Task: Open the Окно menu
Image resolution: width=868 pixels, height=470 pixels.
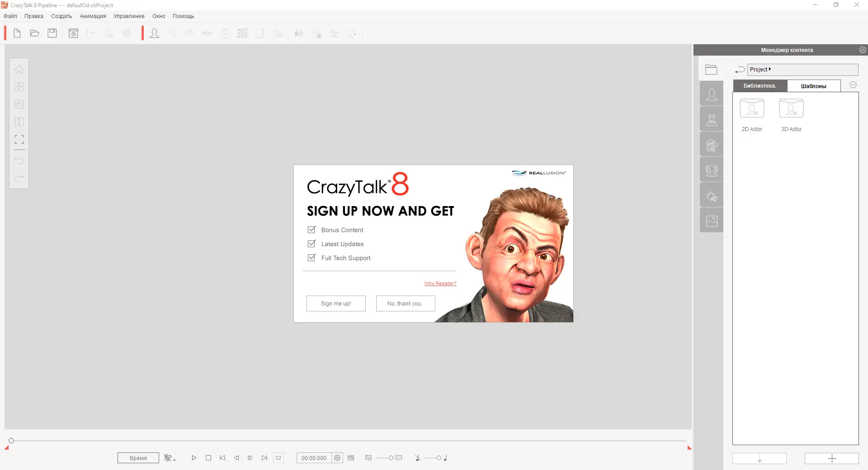Action: click(x=159, y=16)
